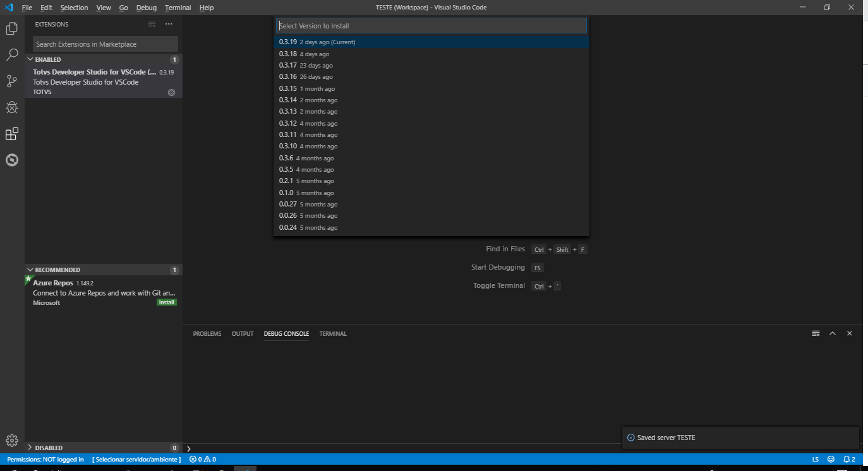Select version 0.3.10 from the list
Screen dimensions: 868x471
pyautogui.click(x=431, y=146)
